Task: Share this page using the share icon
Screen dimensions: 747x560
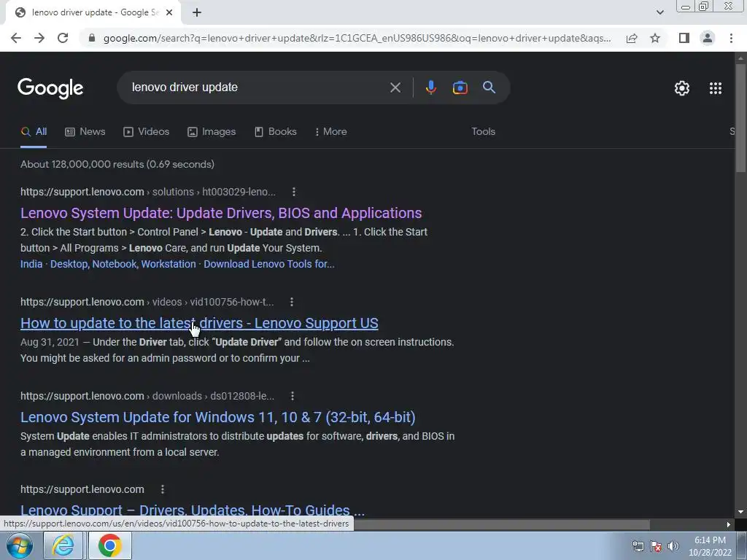Action: (x=632, y=38)
